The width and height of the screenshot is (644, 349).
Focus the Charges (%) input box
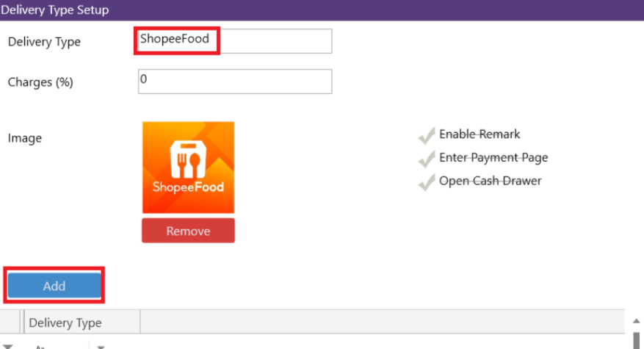coord(234,81)
